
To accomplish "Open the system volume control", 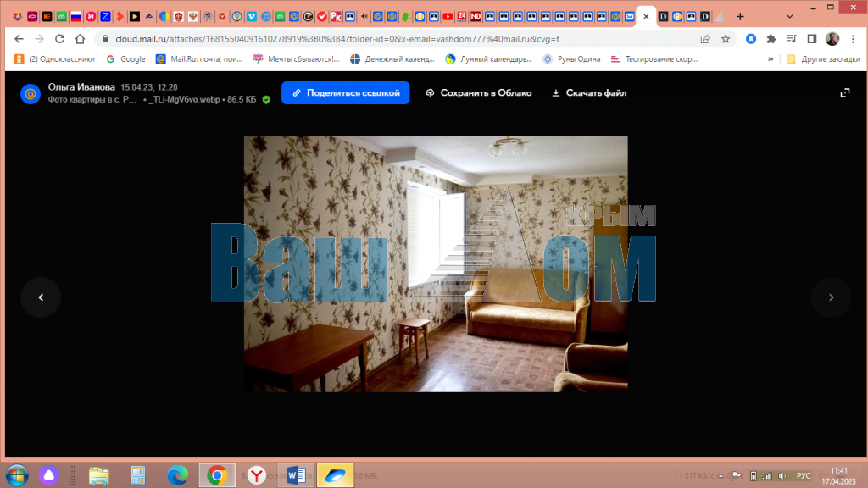I will (x=782, y=476).
